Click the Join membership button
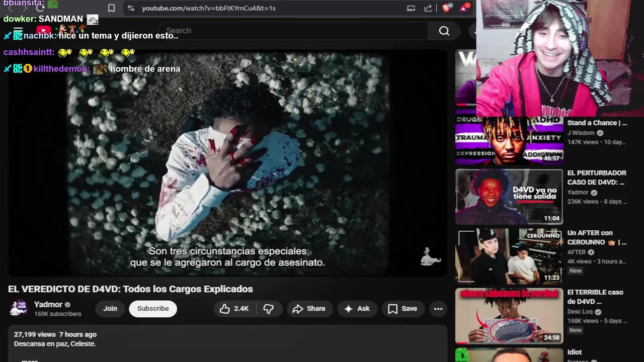This screenshot has height=362, width=644. pyautogui.click(x=110, y=309)
